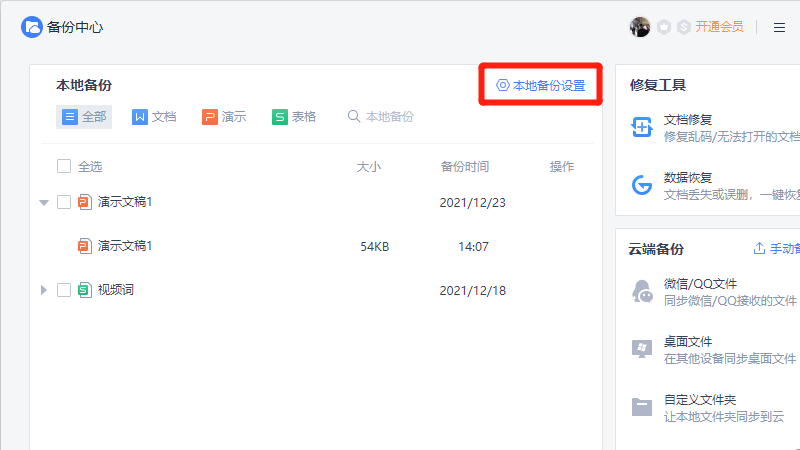Expand the 视频词 backup group
This screenshot has width=800, height=450.
[x=43, y=290]
